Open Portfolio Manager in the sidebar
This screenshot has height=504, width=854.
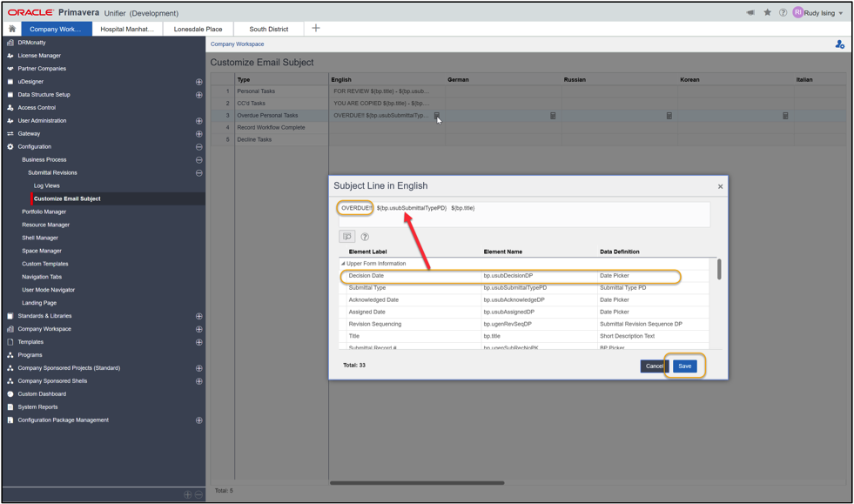44,212
